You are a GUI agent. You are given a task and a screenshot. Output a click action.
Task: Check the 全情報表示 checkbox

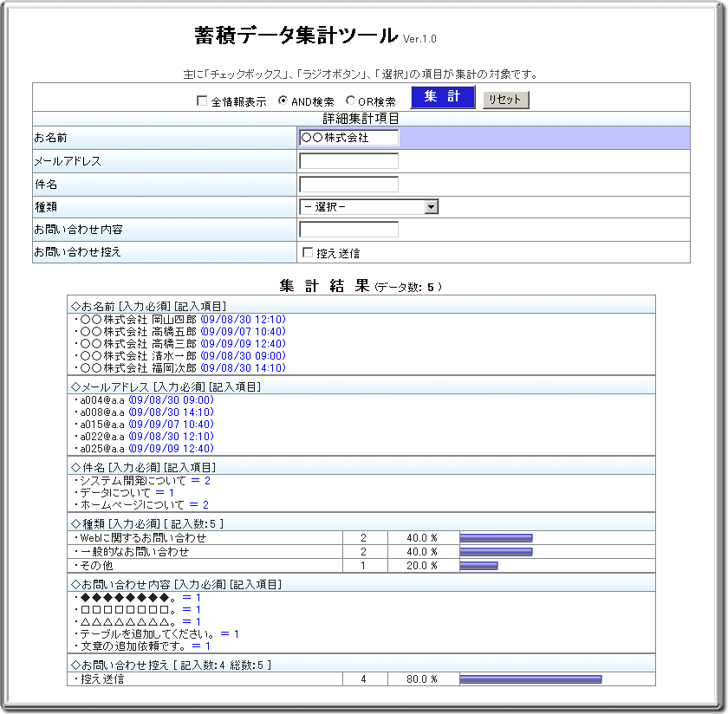pos(202,101)
